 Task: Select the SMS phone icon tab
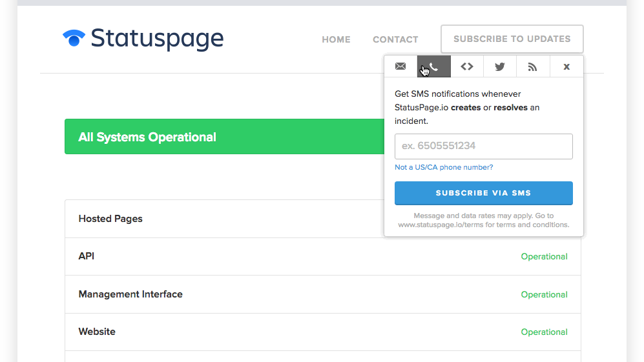434,66
